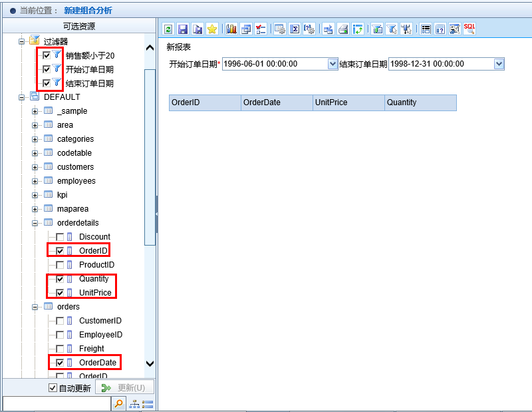The height and width of the screenshot is (412, 532).
Task: Uncheck the OrderID field under orderdetails
Action: [x=60, y=251]
